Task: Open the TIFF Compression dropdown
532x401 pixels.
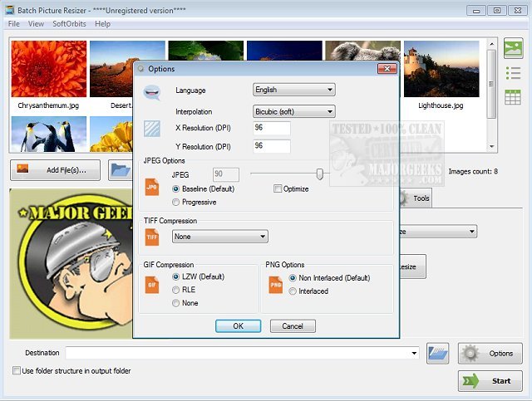Action: coord(219,237)
